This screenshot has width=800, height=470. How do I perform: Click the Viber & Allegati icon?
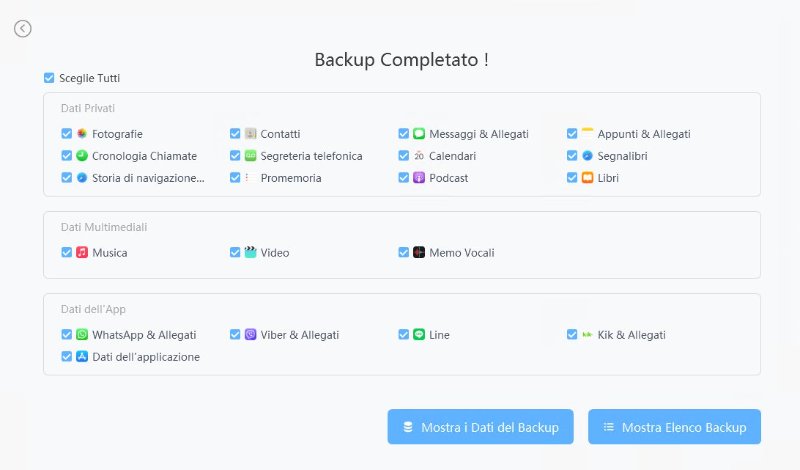pos(251,335)
